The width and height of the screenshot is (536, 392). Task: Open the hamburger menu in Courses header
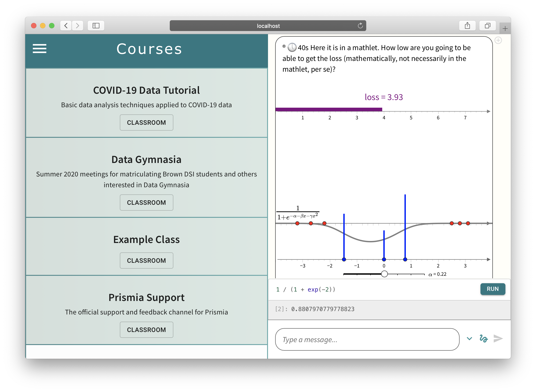coord(39,49)
